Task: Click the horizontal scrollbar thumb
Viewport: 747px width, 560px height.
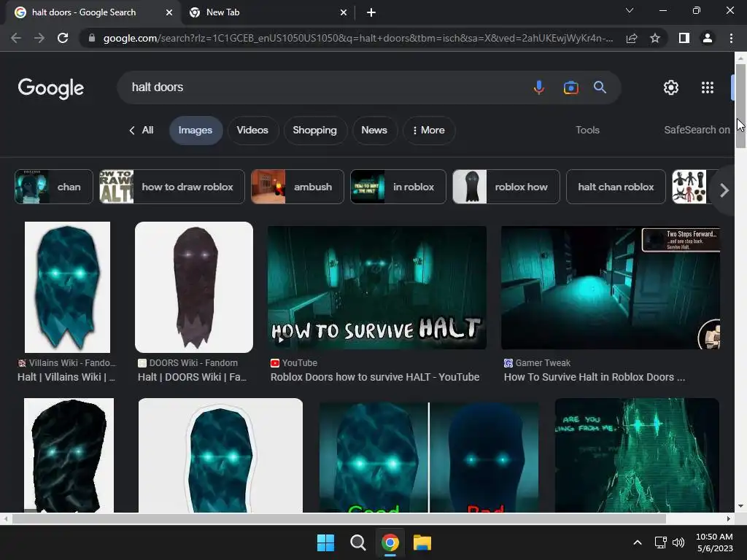Action: tap(338, 518)
